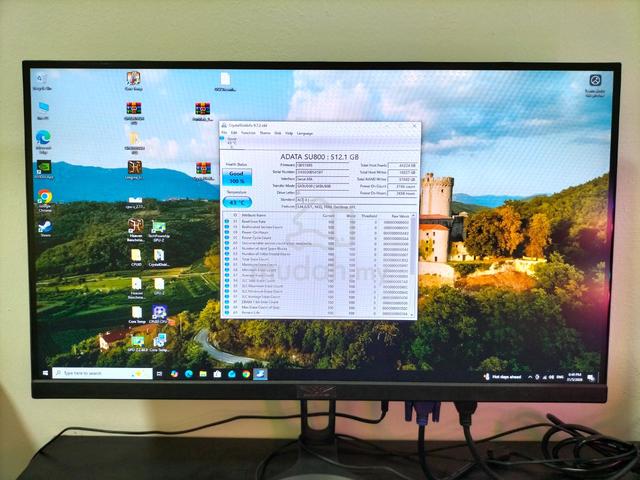This screenshot has width=640, height=480.
Task: Select the 01 Read Error Rate row
Action: [x=318, y=222]
